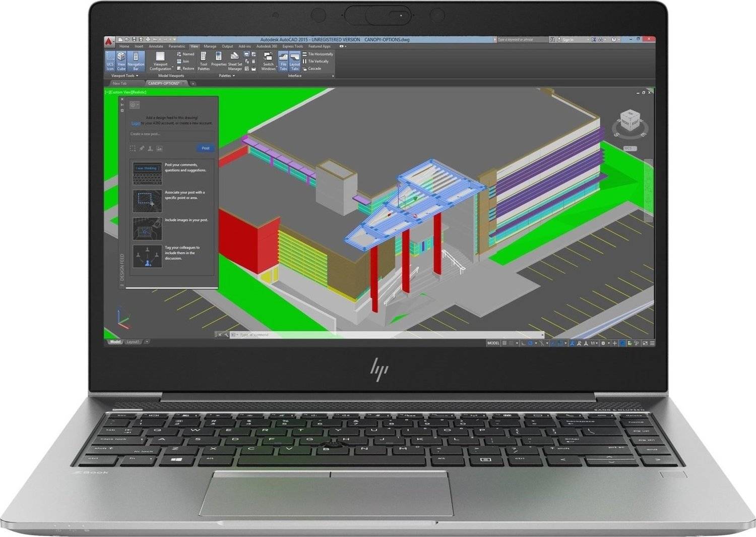
Task: Click the binoculars search icon
Action: point(552,39)
